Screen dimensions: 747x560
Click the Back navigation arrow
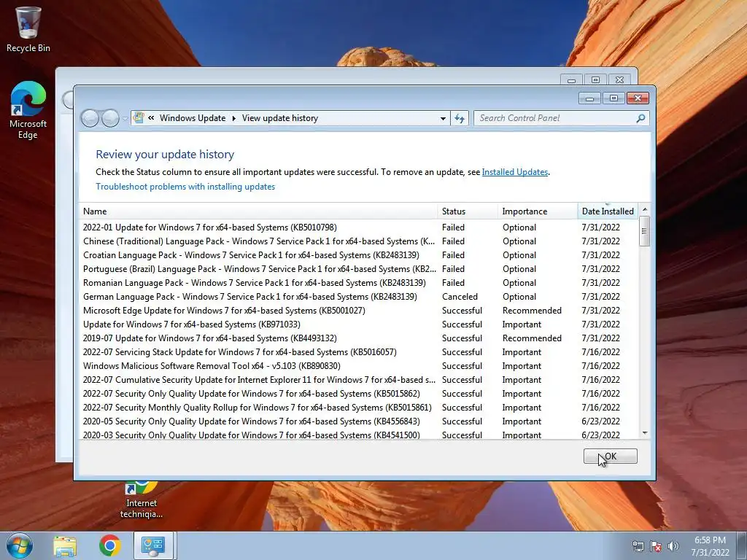90,118
